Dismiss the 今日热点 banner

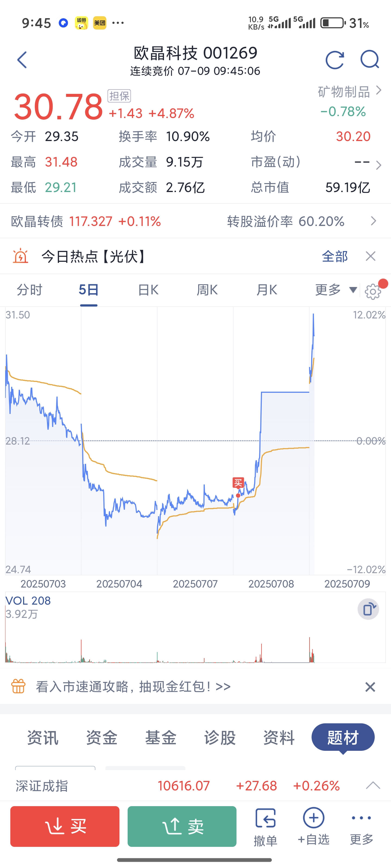click(370, 256)
